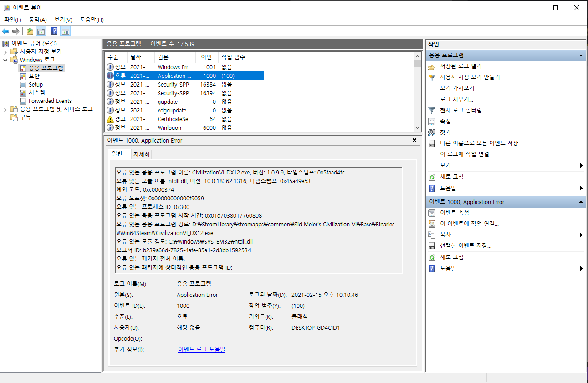Image resolution: width=588 pixels, height=383 pixels.
Task: Collapse Windows 로그 tree node
Action: click(5, 60)
